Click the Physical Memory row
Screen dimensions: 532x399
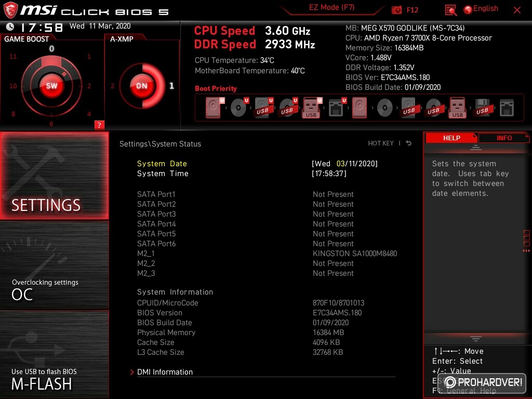(x=241, y=332)
